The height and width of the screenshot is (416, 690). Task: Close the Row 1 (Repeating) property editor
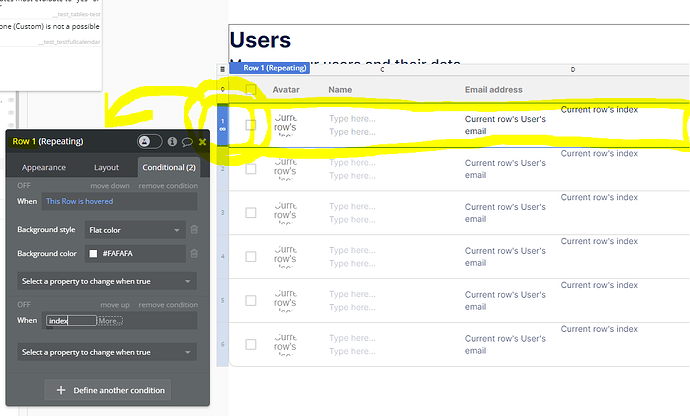(x=202, y=142)
